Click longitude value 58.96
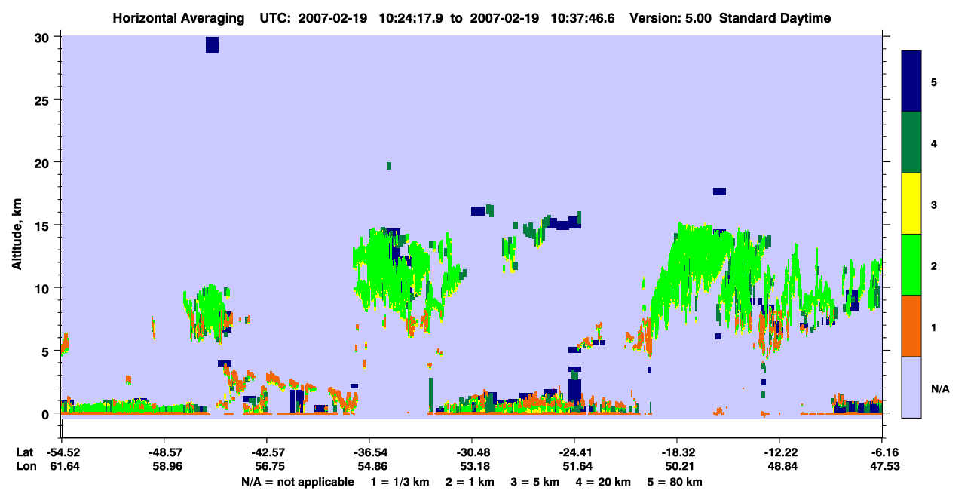 click(167, 467)
